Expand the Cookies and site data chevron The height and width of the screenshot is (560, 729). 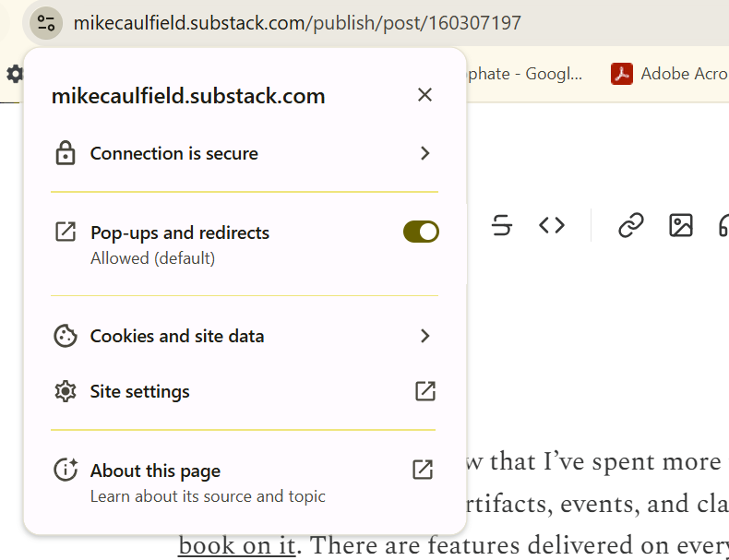424,336
